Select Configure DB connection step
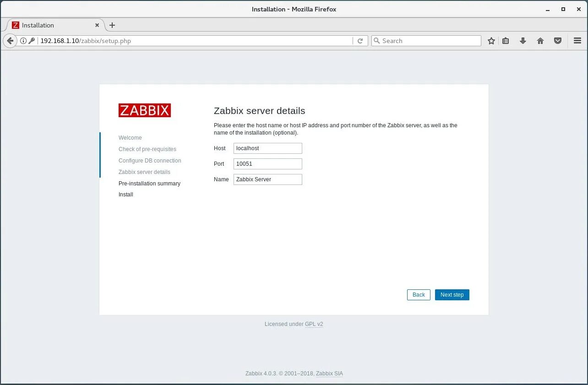The image size is (588, 385). click(x=150, y=161)
